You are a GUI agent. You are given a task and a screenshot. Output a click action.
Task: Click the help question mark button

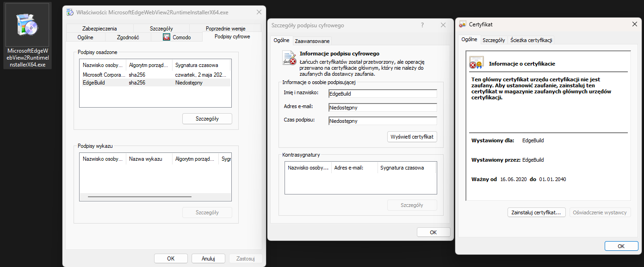pos(422,25)
